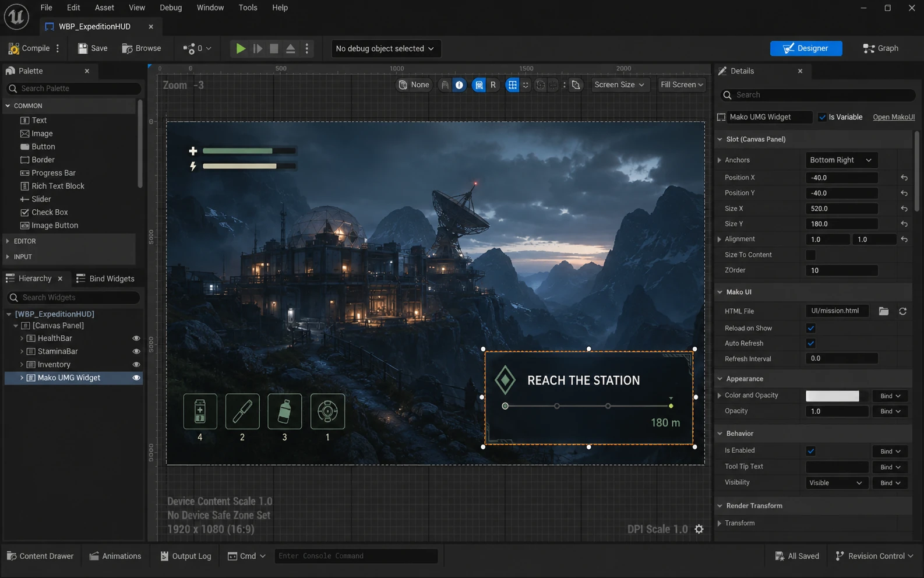Switch to the Graph mode tab
Image resolution: width=924 pixels, height=578 pixels.
tap(881, 48)
